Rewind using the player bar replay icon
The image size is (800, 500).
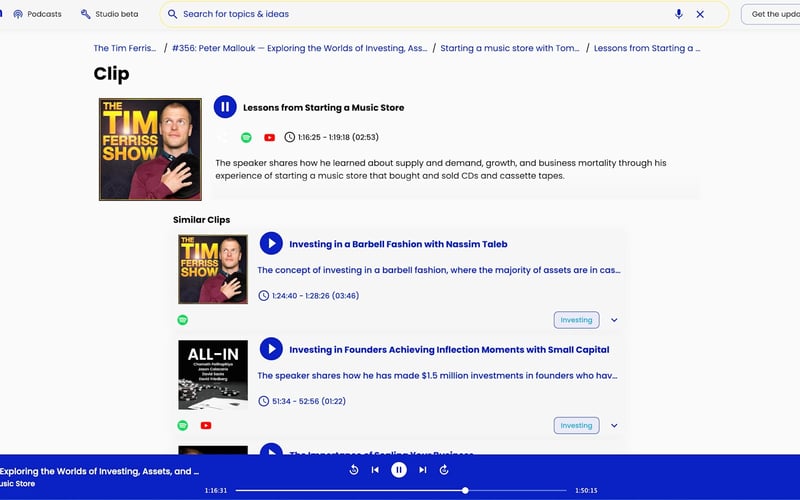(x=354, y=470)
